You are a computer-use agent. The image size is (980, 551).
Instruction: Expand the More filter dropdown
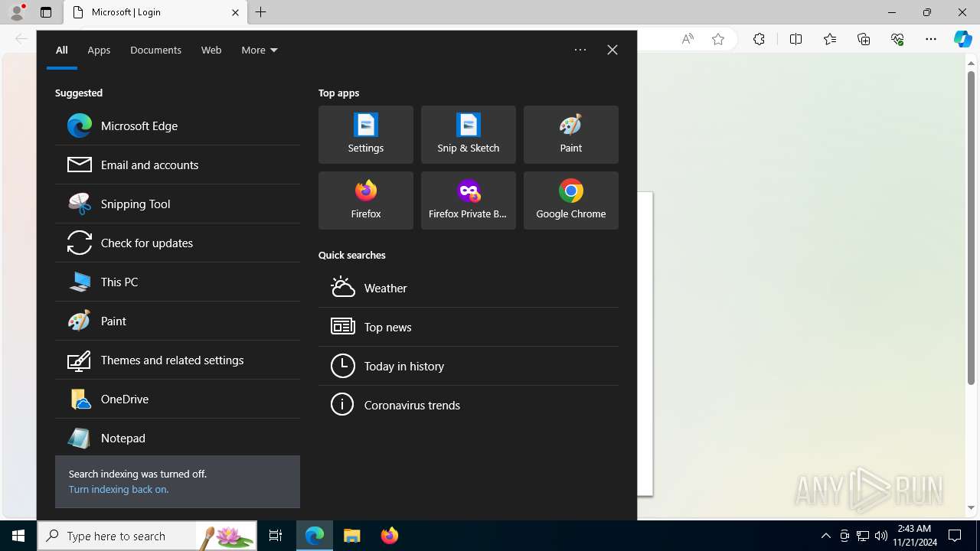[x=260, y=50]
